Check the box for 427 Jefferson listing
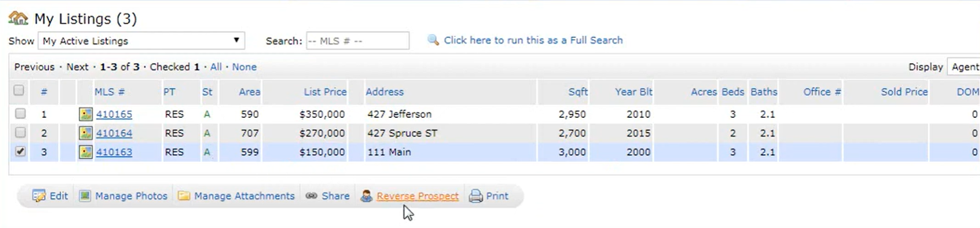 [20, 113]
